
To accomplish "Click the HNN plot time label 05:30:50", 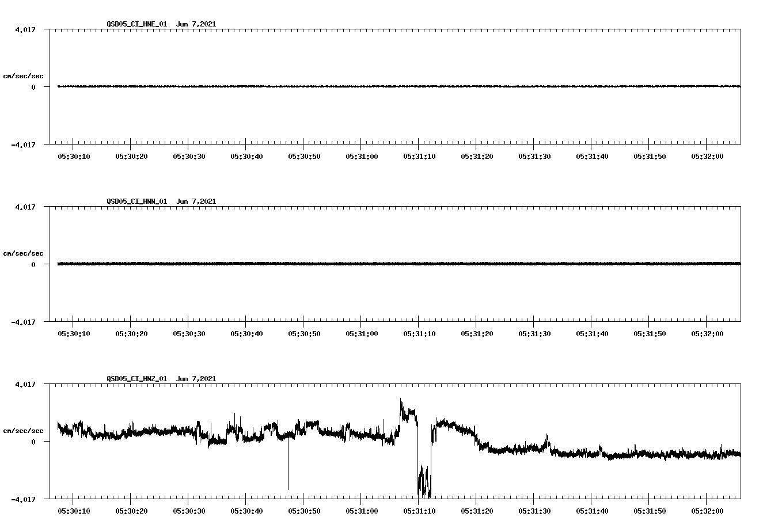I will (304, 334).
